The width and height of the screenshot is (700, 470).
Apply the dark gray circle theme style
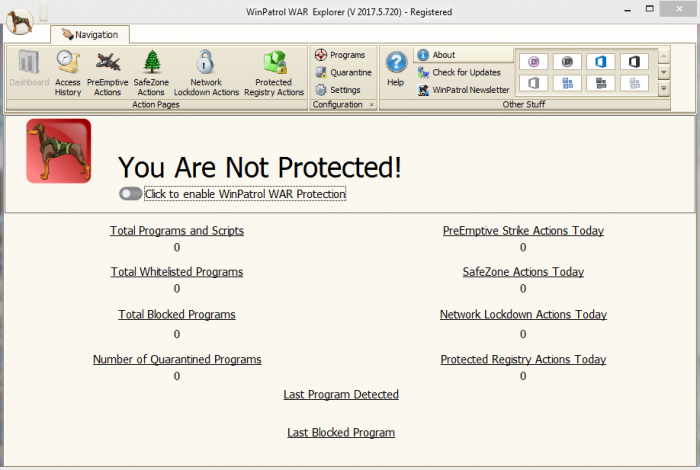[x=567, y=62]
